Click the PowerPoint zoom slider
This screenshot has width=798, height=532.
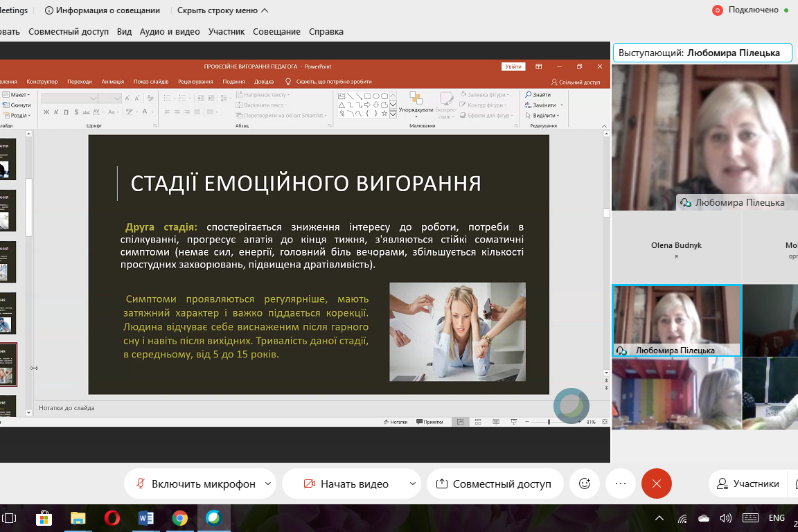[549, 422]
